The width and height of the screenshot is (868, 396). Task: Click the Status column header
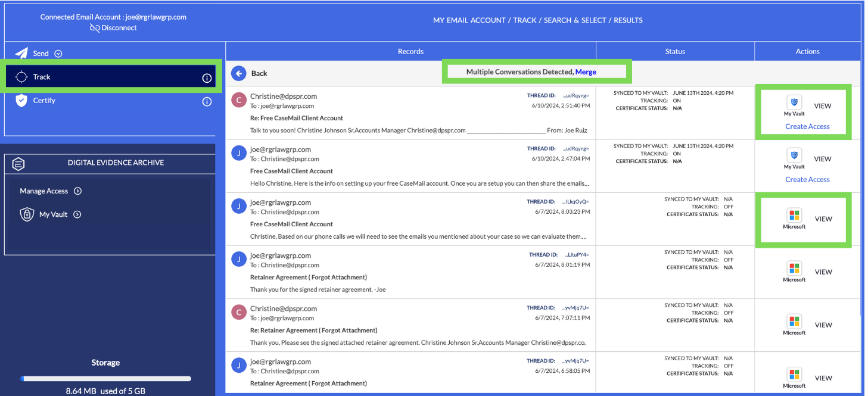675,51
